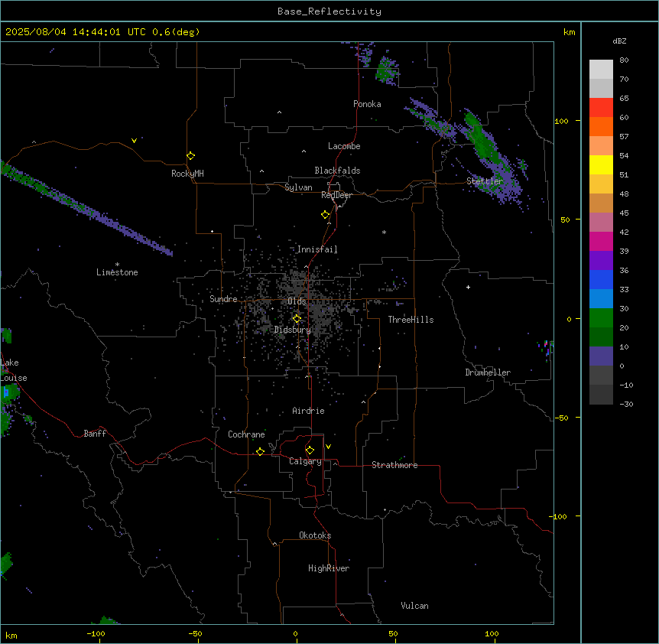The width and height of the screenshot is (659, 644).
Task: Click the Stettler city label
Action: click(485, 181)
